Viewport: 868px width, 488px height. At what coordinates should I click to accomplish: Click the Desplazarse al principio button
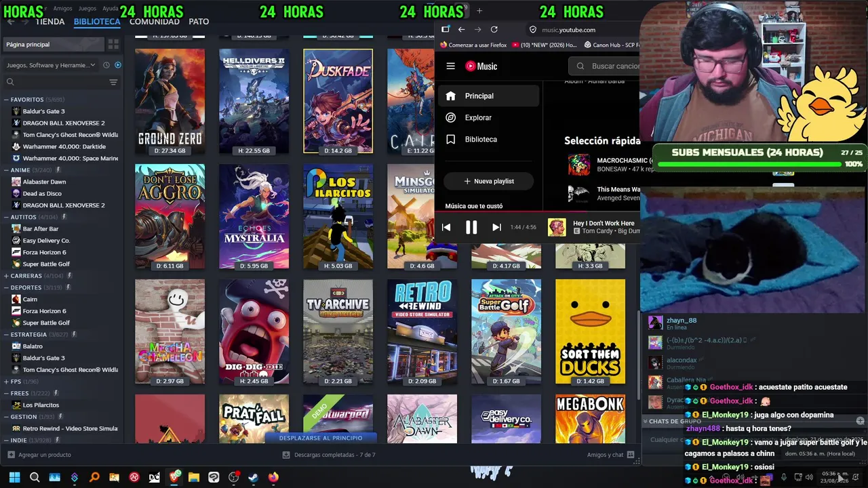click(321, 438)
